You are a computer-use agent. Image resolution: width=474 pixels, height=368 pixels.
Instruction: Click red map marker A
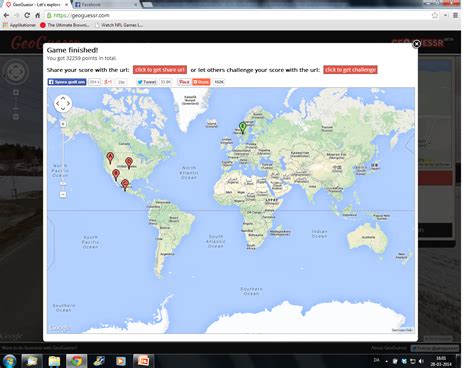point(110,157)
